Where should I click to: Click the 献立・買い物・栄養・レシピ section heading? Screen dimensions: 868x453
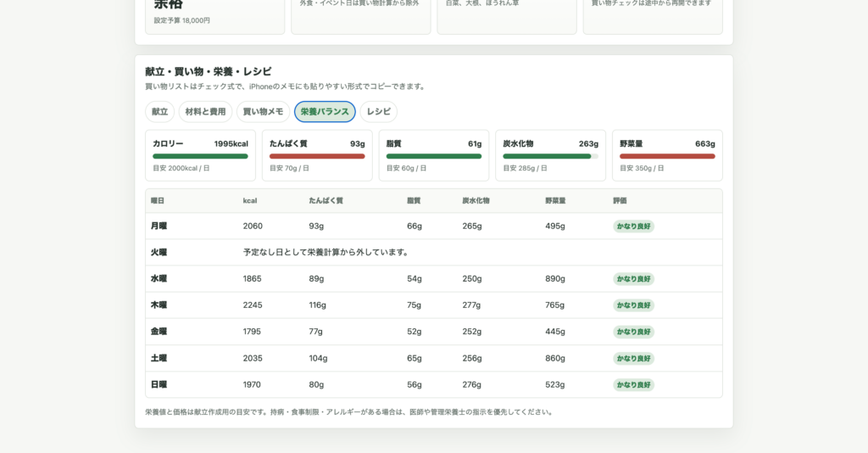pyautogui.click(x=209, y=71)
